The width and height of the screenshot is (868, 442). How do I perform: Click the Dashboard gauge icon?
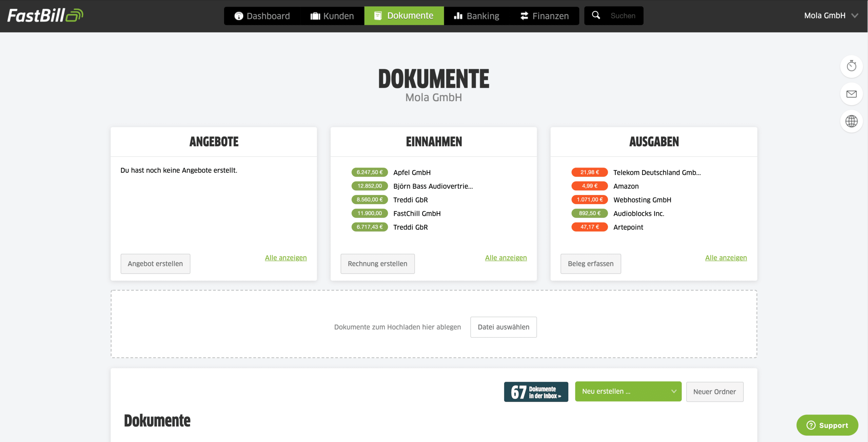tap(239, 16)
